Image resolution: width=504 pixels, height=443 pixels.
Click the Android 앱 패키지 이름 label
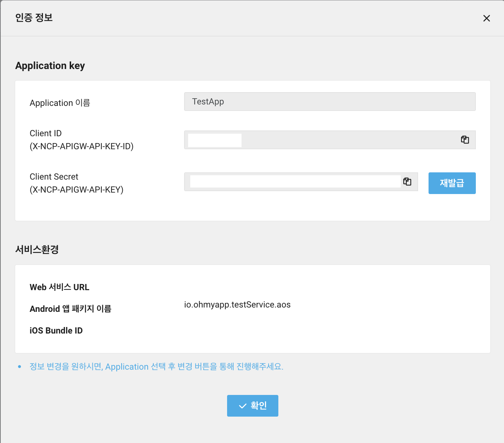[70, 309]
